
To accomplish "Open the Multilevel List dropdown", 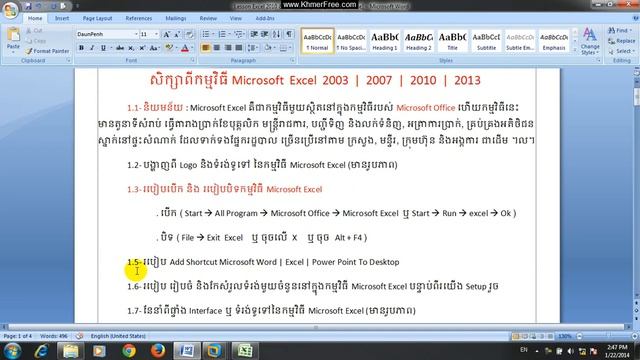I will pos(239,35).
